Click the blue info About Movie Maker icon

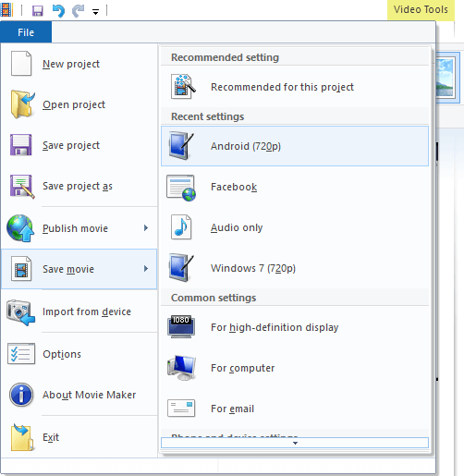(x=21, y=395)
